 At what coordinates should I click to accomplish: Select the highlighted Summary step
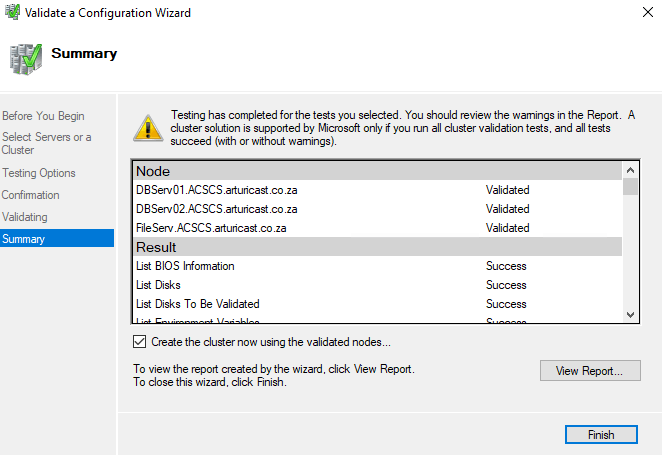tap(24, 239)
